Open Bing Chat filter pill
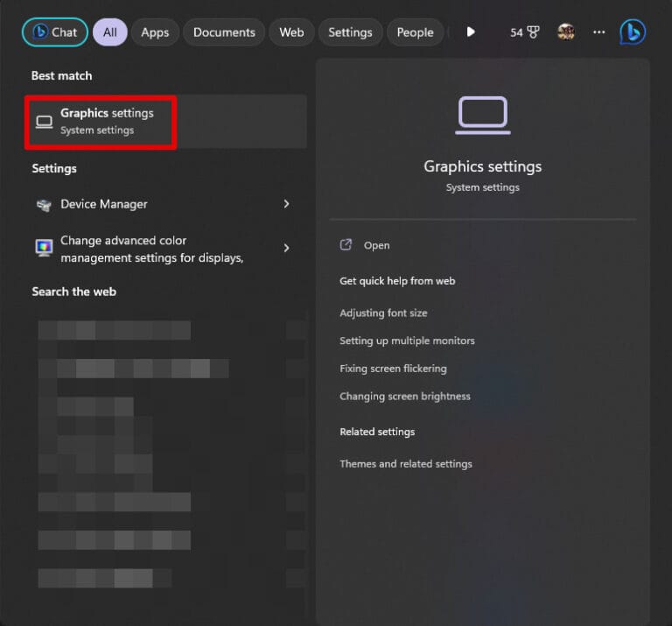The image size is (672, 626). 55,32
